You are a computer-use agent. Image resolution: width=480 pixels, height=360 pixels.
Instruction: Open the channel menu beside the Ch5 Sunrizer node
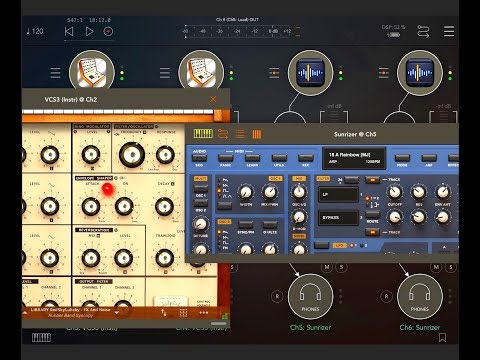coord(274,73)
